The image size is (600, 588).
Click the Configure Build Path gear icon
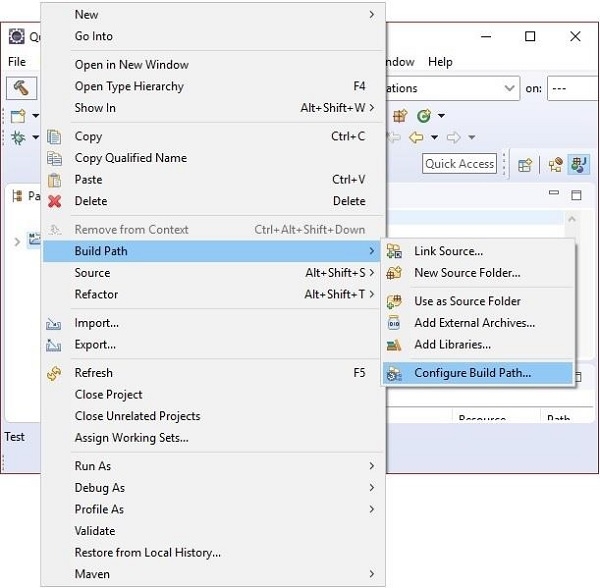click(394, 373)
